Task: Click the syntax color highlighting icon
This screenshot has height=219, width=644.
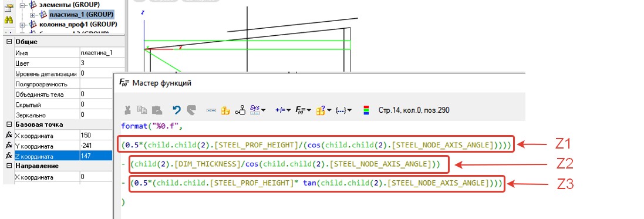Action: 366,110
